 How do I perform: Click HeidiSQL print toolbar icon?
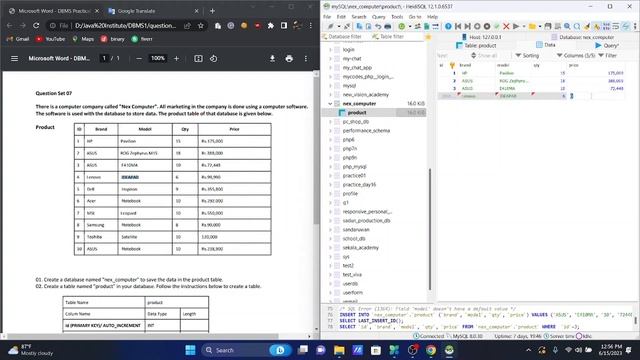pos(387,26)
